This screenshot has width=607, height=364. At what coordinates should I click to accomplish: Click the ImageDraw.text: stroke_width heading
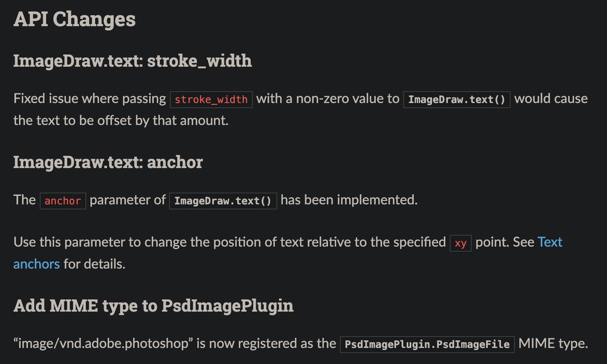[133, 61]
